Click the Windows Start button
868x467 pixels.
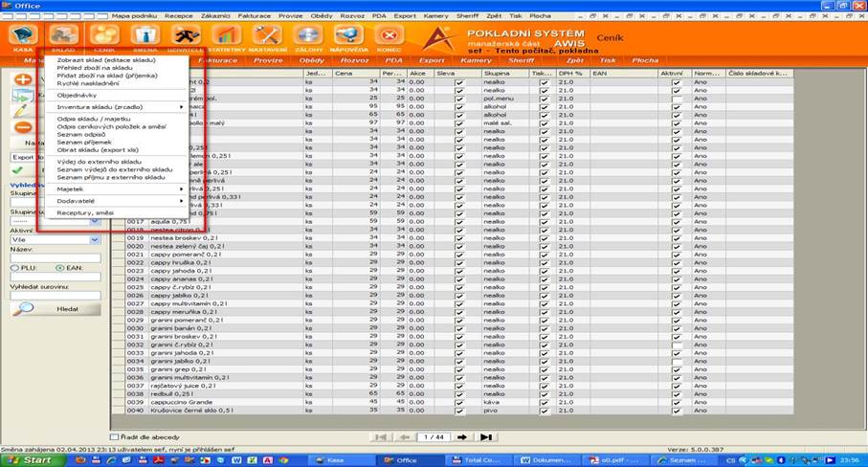pyautogui.click(x=33, y=459)
